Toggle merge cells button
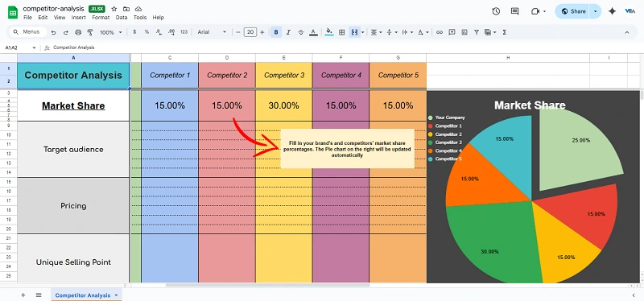Viewport: 644px width, 301px height. click(353, 32)
